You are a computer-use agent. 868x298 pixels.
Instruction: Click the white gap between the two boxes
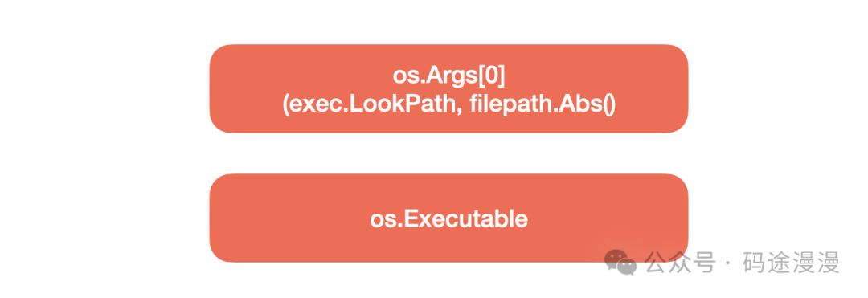(449, 153)
